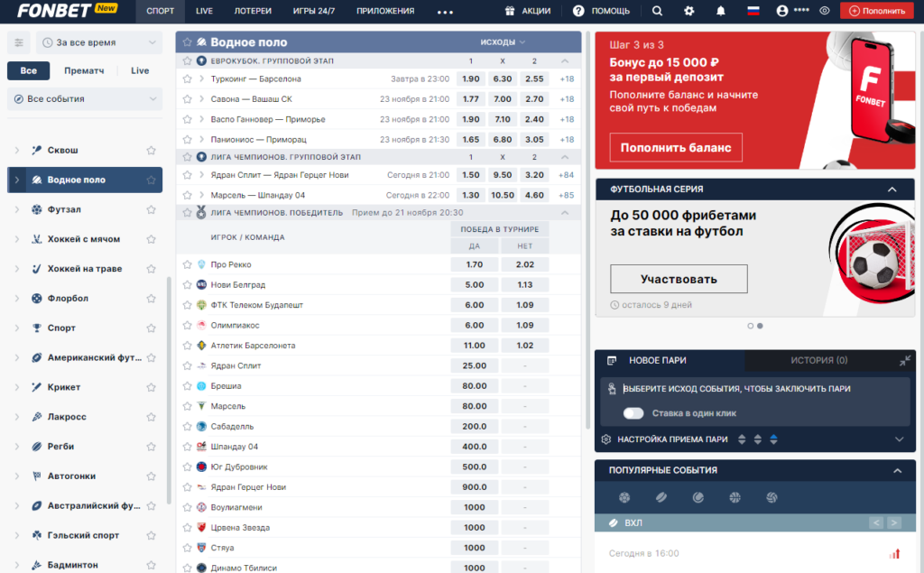Open the Акции promotions link
924x573 pixels.
pyautogui.click(x=528, y=11)
